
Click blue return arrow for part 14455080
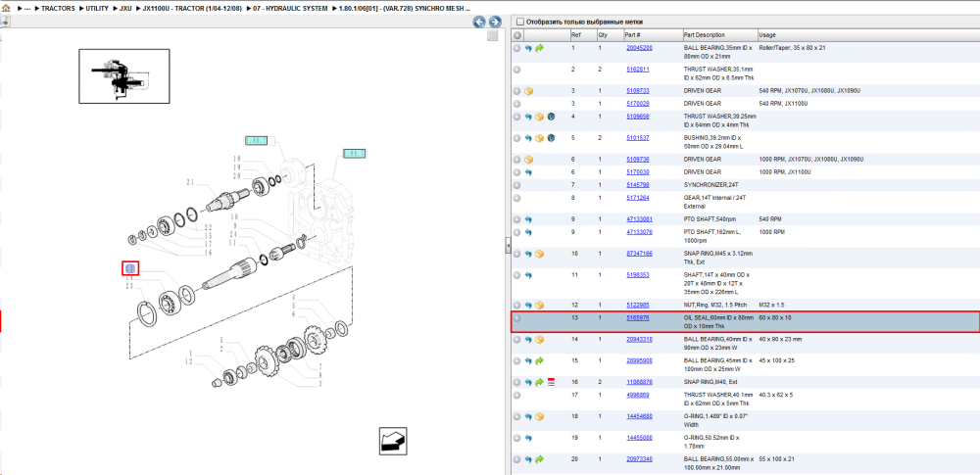pos(528,438)
